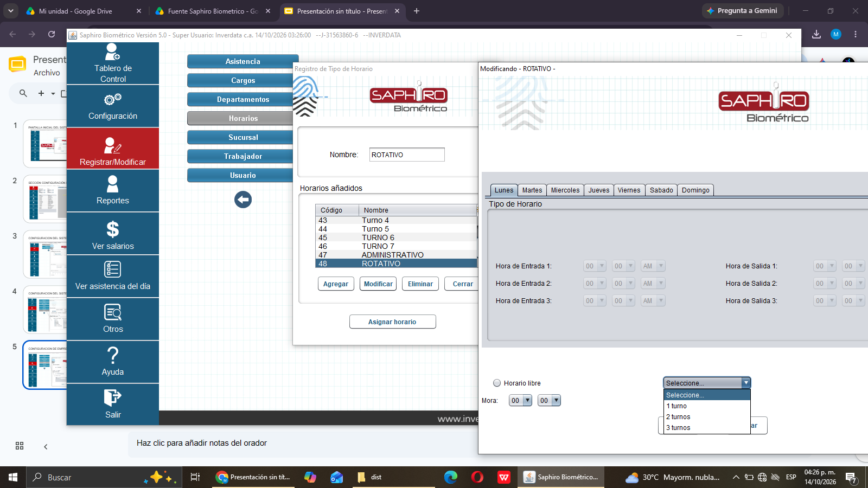Viewport: 868px width, 488px height.
Task: Open Edge browser from taskbar
Action: (450, 477)
